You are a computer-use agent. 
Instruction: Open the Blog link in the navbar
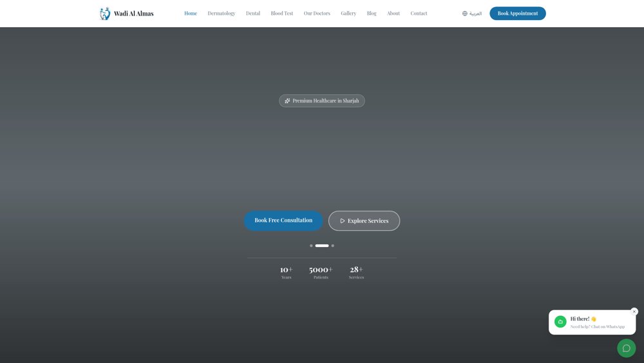[x=372, y=14]
